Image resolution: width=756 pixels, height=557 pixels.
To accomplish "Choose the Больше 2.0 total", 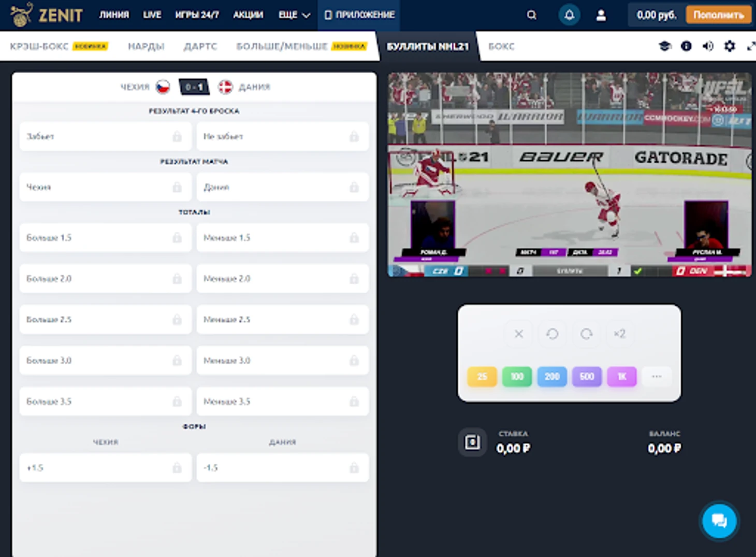I will point(106,279).
